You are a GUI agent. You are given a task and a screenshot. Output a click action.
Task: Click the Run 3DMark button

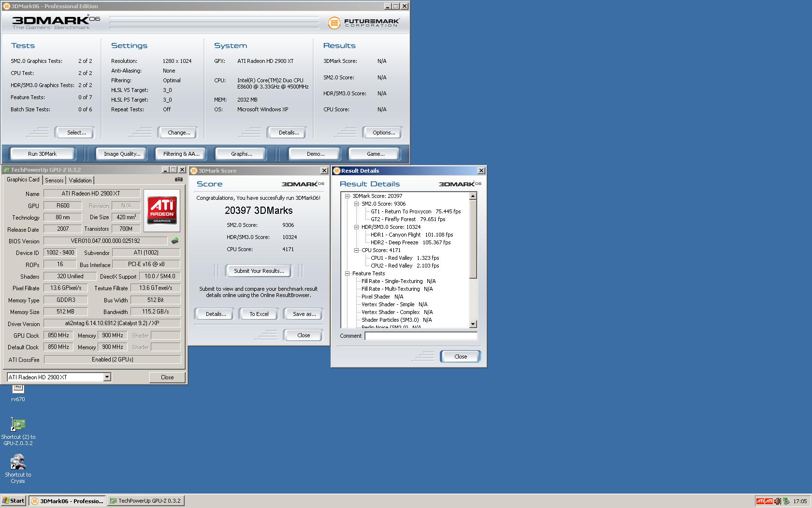(42, 154)
